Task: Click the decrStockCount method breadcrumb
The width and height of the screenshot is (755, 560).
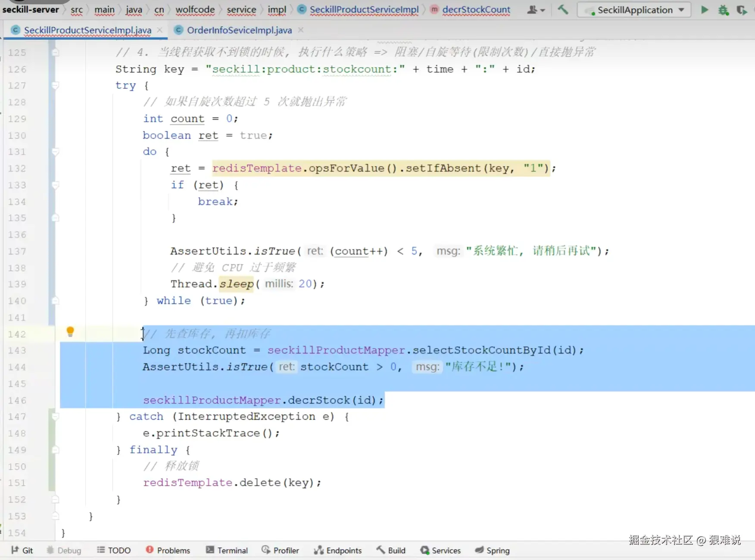Action: coord(471,9)
